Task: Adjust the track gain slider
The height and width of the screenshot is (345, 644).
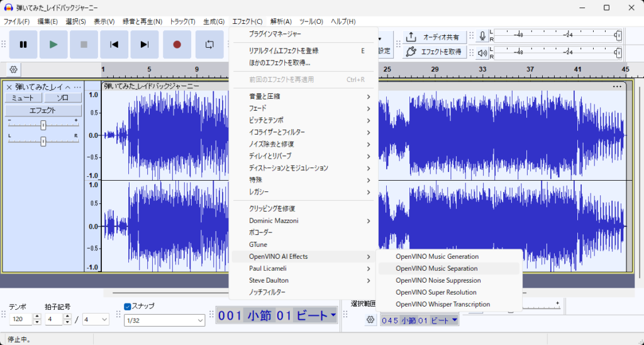Action: coord(43,125)
